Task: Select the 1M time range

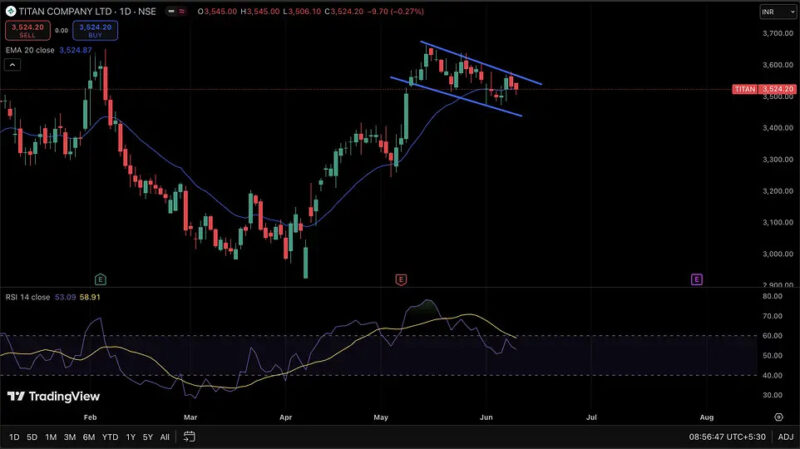Action: tap(51, 437)
